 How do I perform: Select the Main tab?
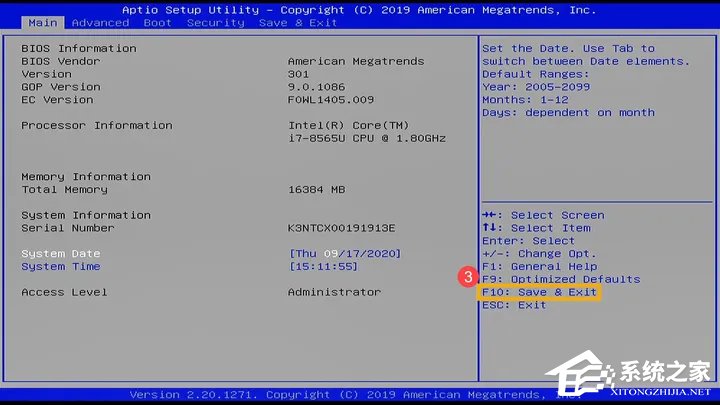point(43,22)
